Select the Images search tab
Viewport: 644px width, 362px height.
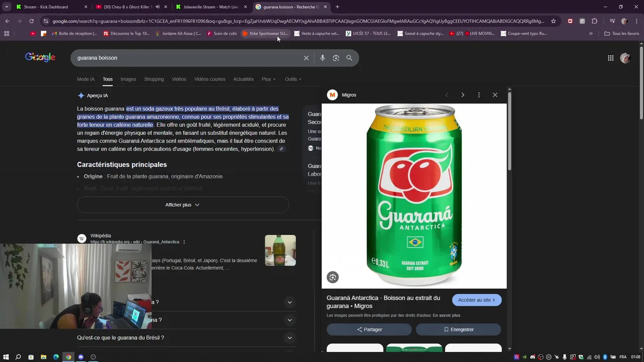pos(128,79)
